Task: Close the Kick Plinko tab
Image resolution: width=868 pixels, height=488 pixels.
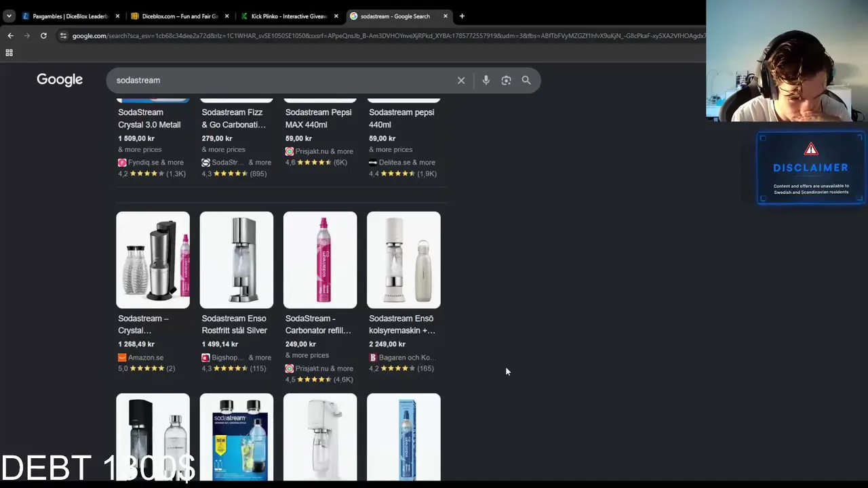Action: point(336,16)
